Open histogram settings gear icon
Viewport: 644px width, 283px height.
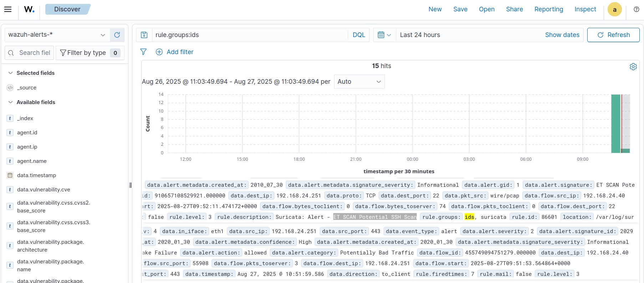tap(633, 67)
